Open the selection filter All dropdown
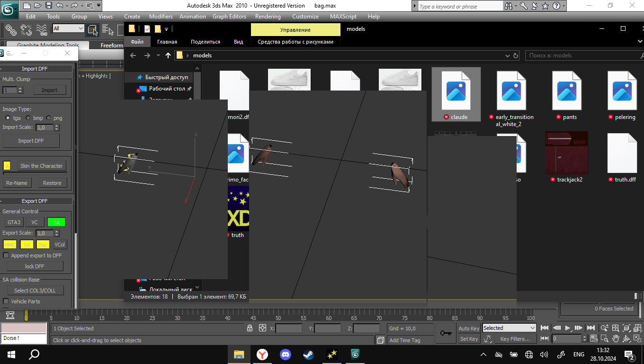644x364 pixels. pos(68,28)
